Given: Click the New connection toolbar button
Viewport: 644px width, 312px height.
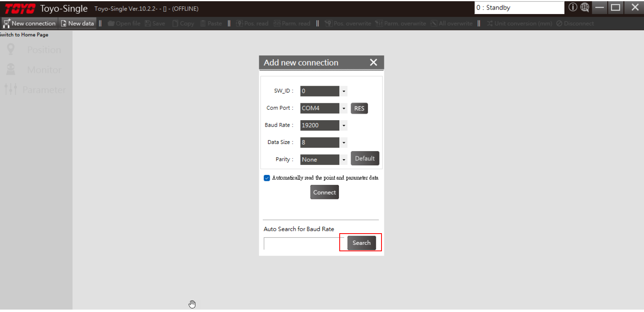Looking at the screenshot, I should (x=30, y=23).
